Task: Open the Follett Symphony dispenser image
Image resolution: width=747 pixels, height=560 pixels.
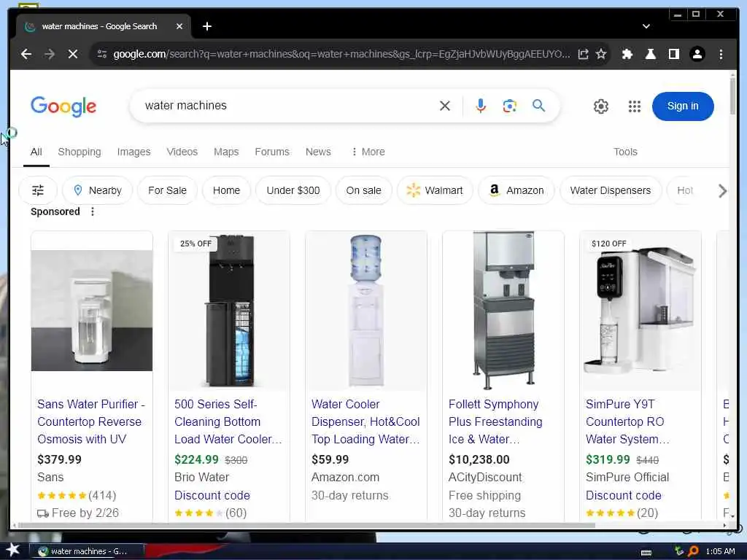Action: [503, 311]
